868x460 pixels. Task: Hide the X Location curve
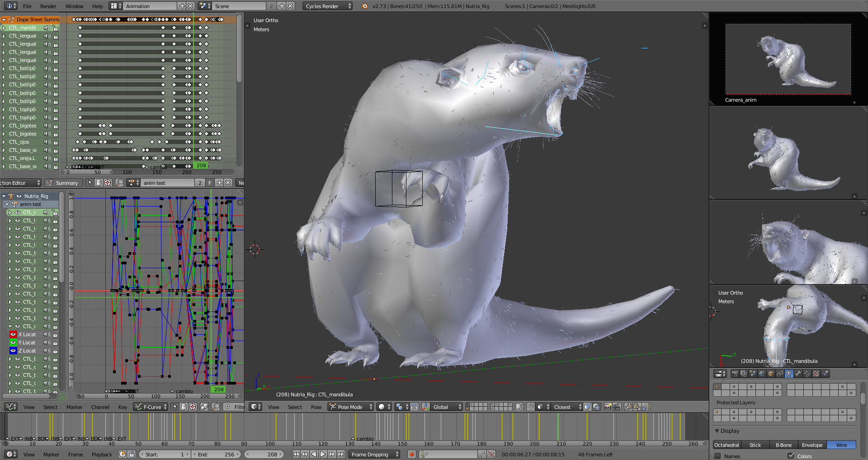(13, 334)
